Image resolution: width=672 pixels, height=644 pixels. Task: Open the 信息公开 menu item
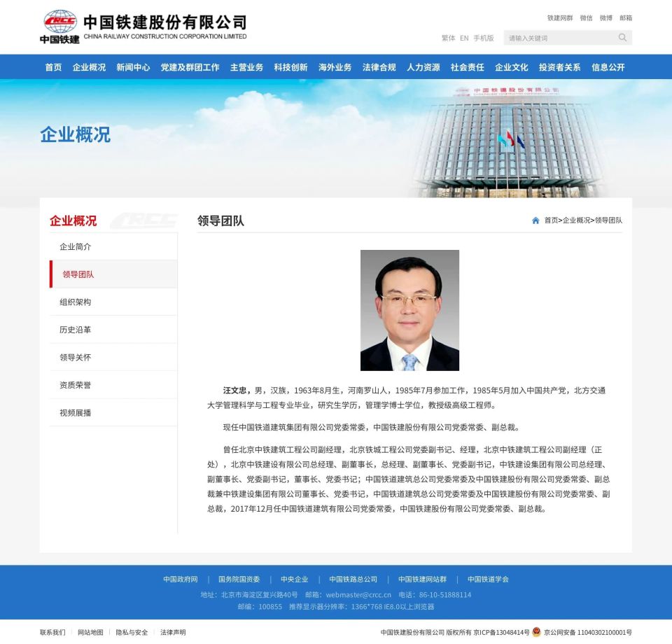tap(608, 67)
